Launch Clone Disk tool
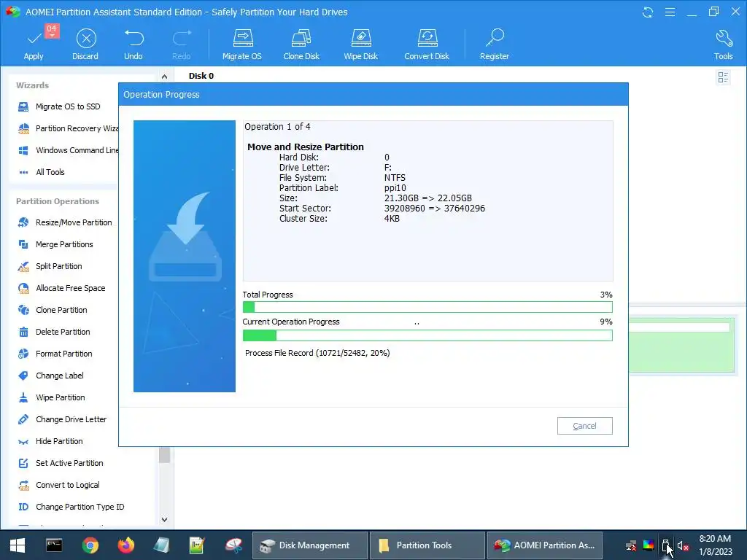This screenshot has width=747, height=560. tap(301, 44)
